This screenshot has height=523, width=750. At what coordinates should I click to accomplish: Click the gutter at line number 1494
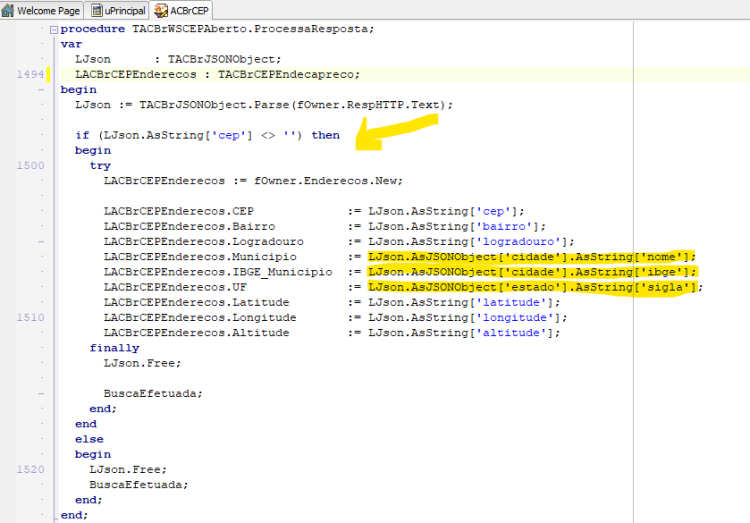(x=30, y=74)
